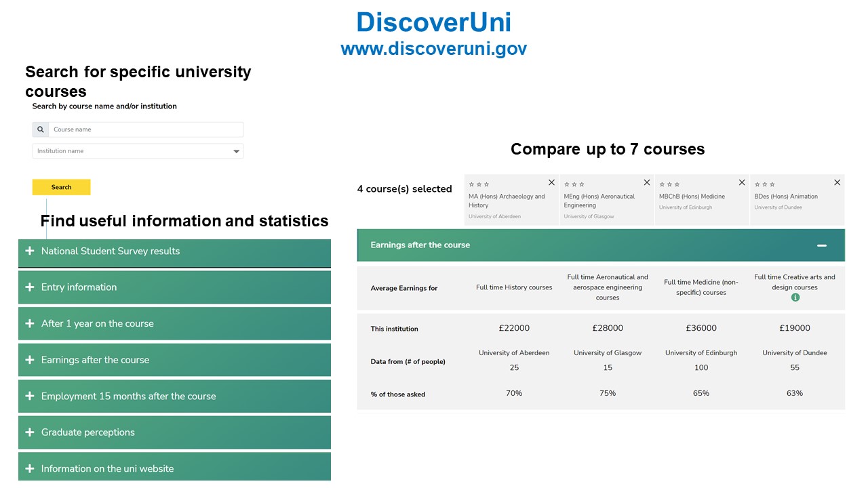Click Full time History courses column header
Screen dimensions: 868x488
tap(514, 287)
